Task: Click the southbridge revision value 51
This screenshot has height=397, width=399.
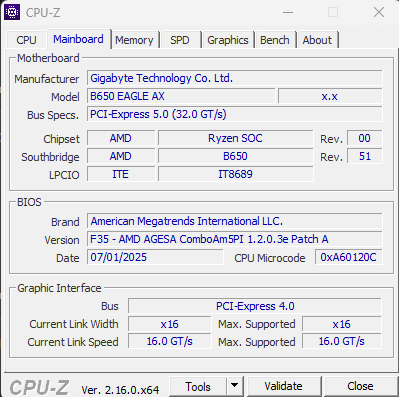Action: (x=364, y=156)
